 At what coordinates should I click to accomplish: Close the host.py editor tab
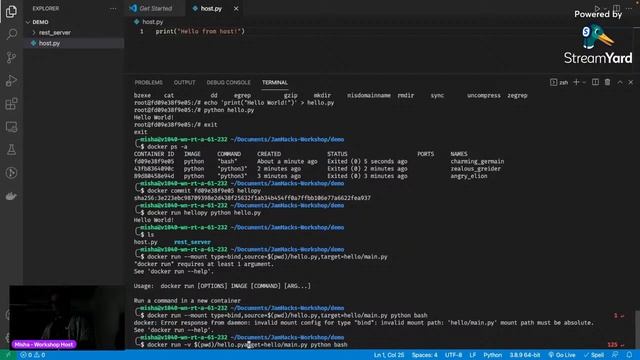pyautogui.click(x=236, y=8)
